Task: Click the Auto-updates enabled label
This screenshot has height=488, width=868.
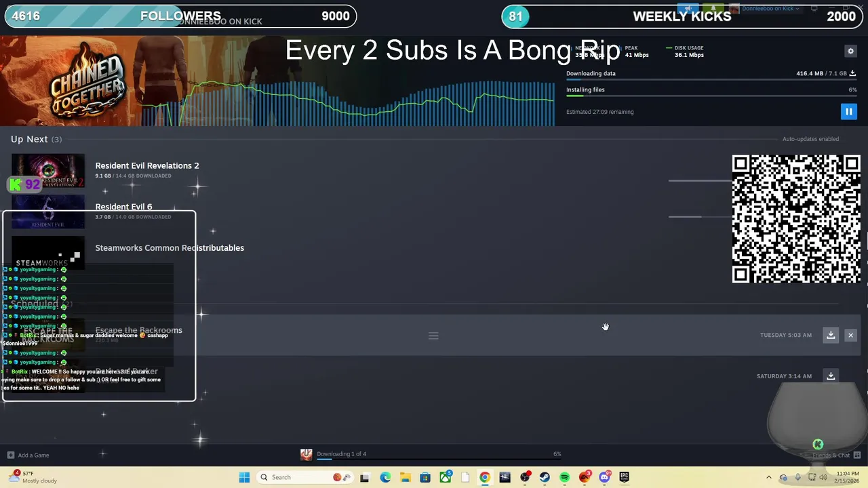Action: 810,139
